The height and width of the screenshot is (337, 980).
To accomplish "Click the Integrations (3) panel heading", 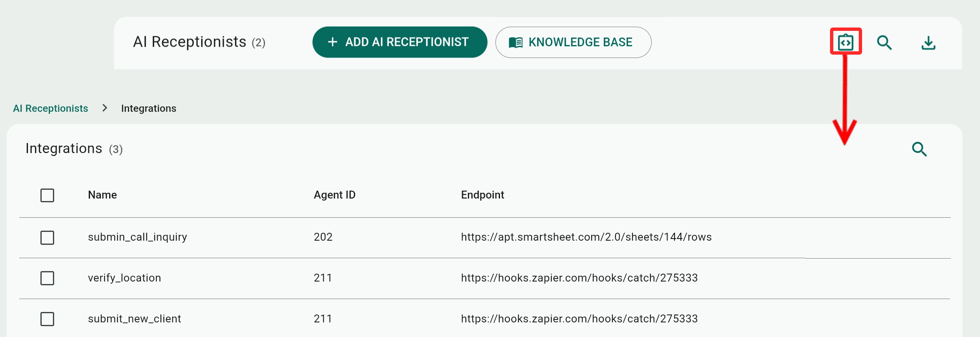I will point(74,149).
